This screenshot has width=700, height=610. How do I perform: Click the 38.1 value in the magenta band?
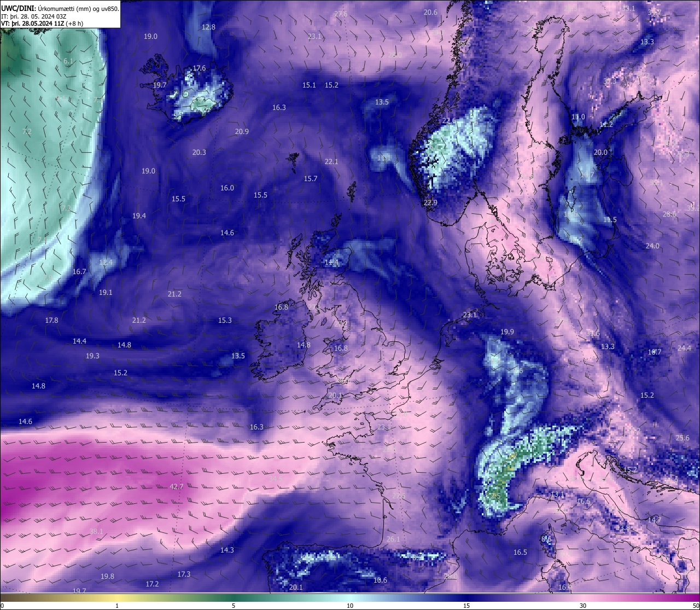(96, 531)
